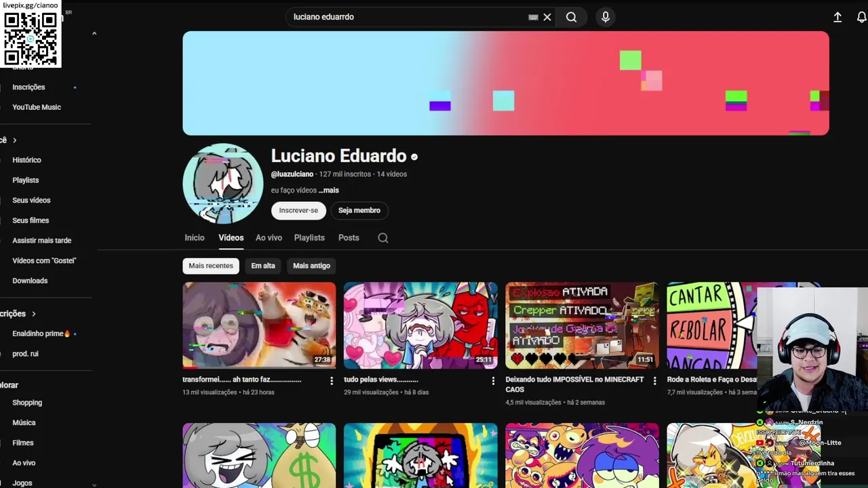Filter by 'Mais recentes' chip
The image size is (868, 488).
click(211, 266)
